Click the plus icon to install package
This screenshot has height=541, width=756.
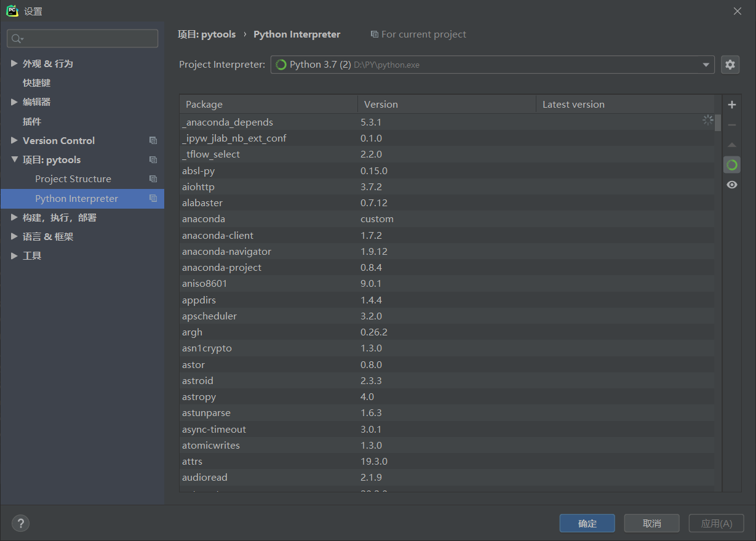[731, 105]
